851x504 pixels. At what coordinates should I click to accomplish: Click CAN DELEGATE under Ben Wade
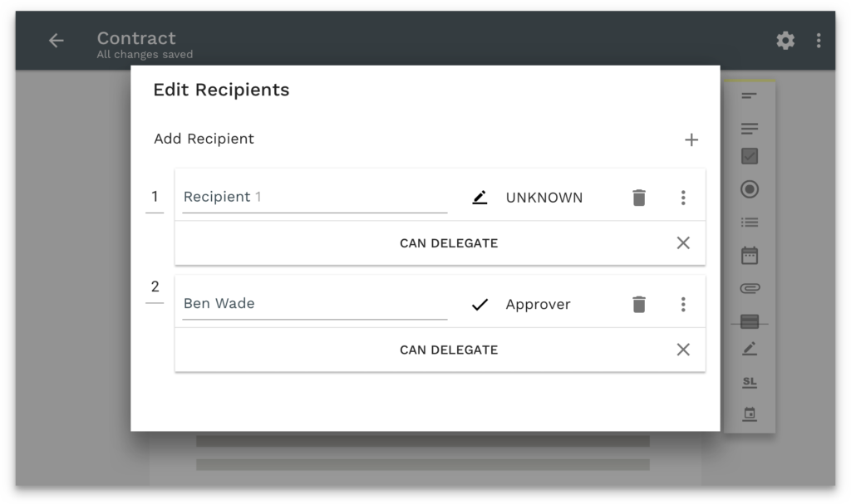pos(449,350)
